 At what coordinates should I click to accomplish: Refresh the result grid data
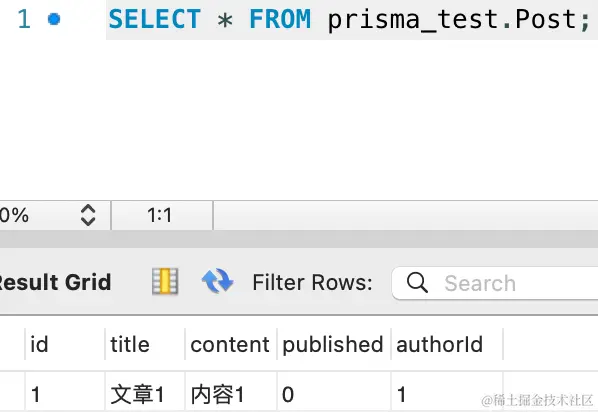pos(217,281)
